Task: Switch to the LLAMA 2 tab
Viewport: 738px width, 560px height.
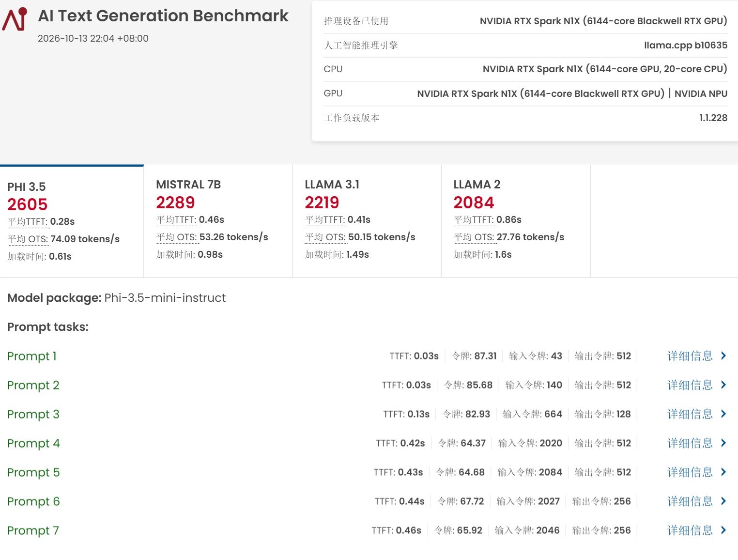Action: coord(516,221)
